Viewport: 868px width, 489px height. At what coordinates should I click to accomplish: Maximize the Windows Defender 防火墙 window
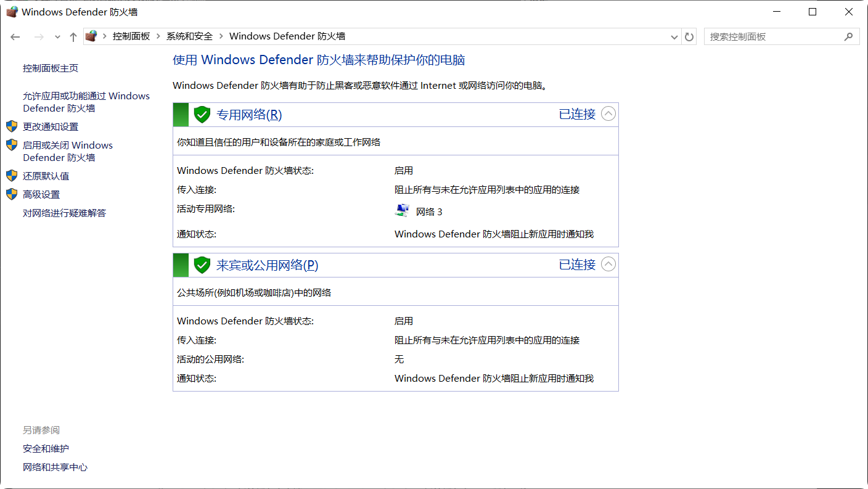click(813, 12)
